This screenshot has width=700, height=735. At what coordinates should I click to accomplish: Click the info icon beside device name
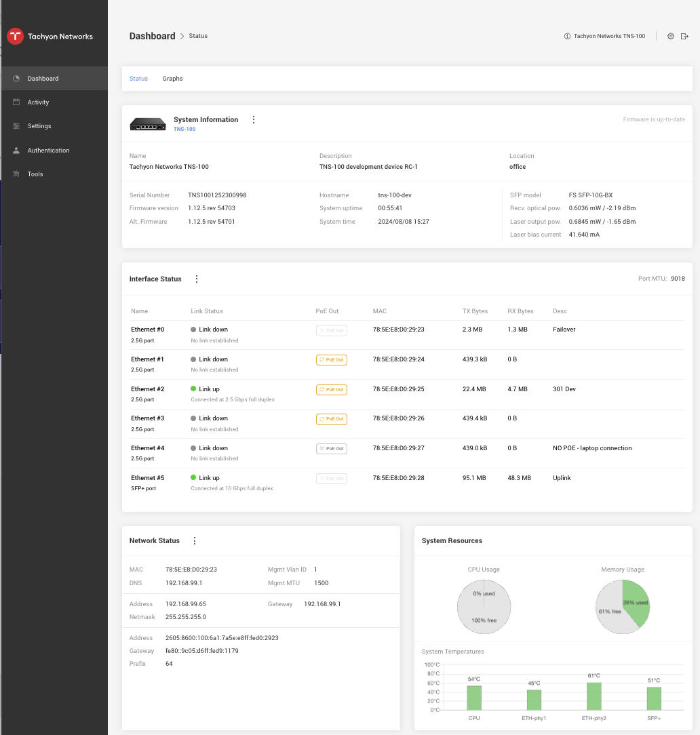tap(567, 36)
